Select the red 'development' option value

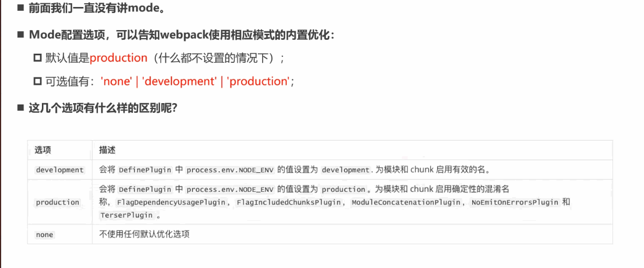coord(179,82)
